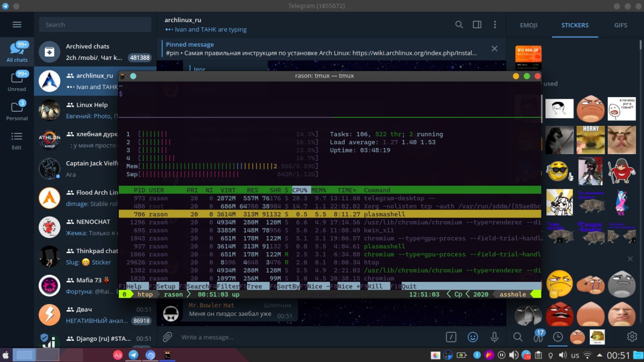Open the onion face sticker set
644x362 pixels.
point(577,337)
